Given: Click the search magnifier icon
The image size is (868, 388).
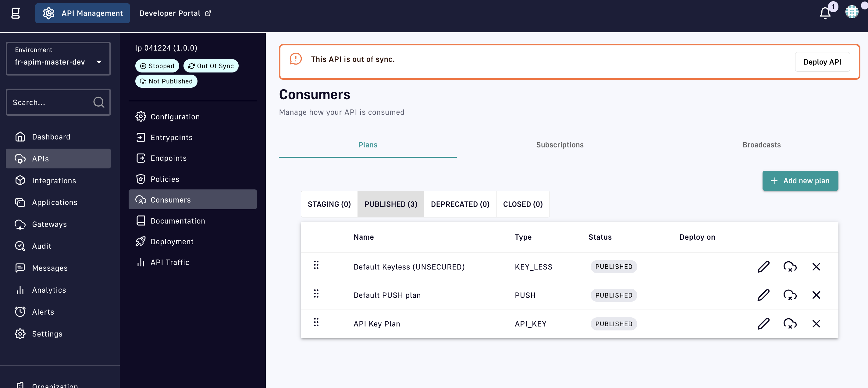Looking at the screenshot, I should [x=98, y=102].
